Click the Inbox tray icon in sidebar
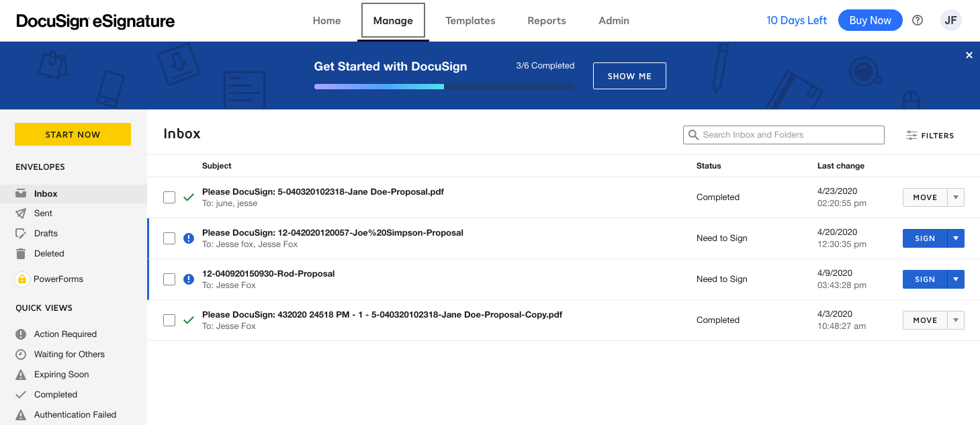The image size is (980, 425). 21,193
